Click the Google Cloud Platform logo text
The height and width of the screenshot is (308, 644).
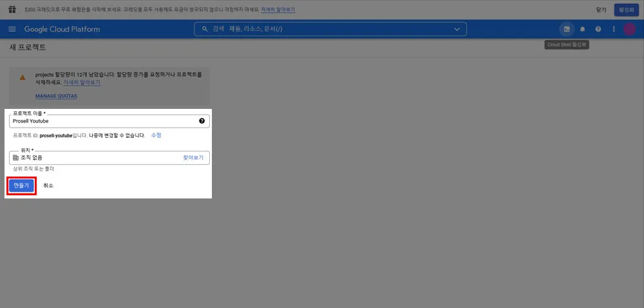pyautogui.click(x=62, y=29)
